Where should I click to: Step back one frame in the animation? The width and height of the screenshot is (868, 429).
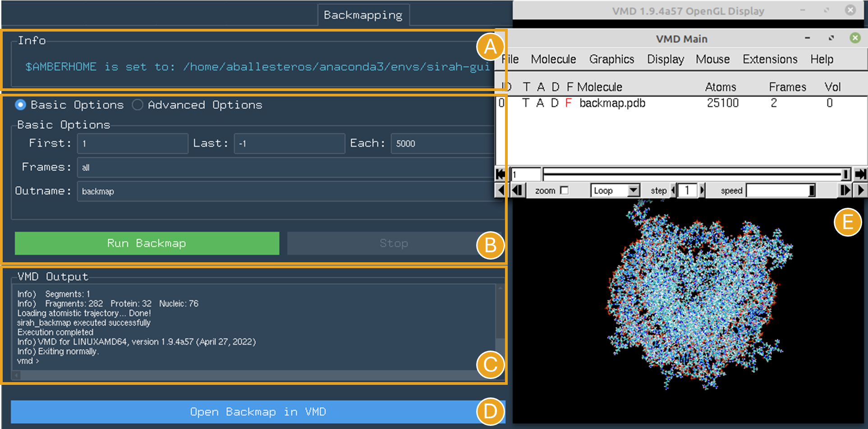click(517, 191)
